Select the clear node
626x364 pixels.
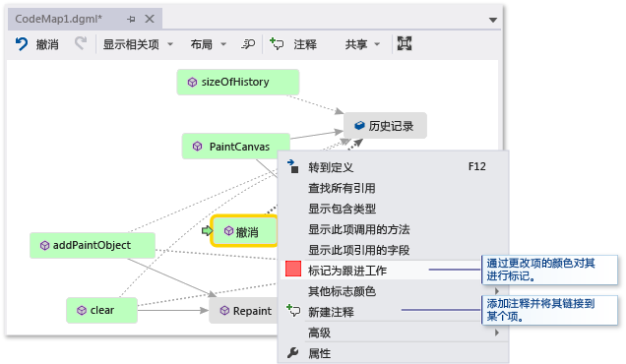click(x=101, y=310)
